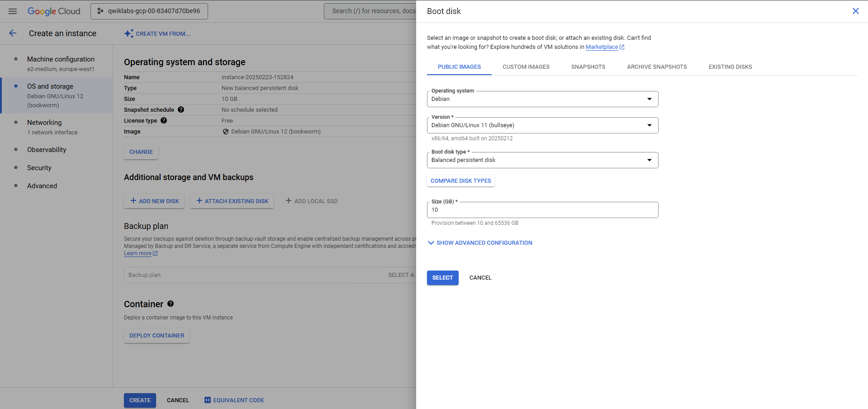Image resolution: width=868 pixels, height=409 pixels.
Task: Click the search bar for resources
Action: click(370, 11)
